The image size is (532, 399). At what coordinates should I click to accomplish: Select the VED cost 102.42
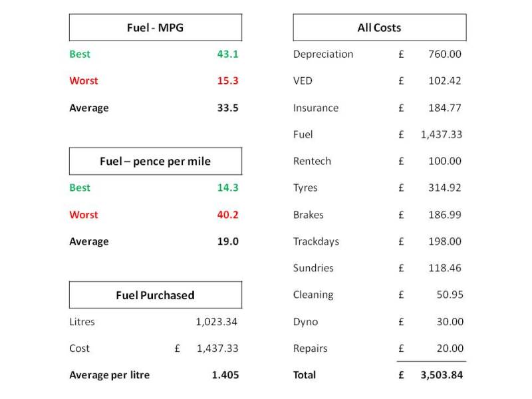(445, 80)
